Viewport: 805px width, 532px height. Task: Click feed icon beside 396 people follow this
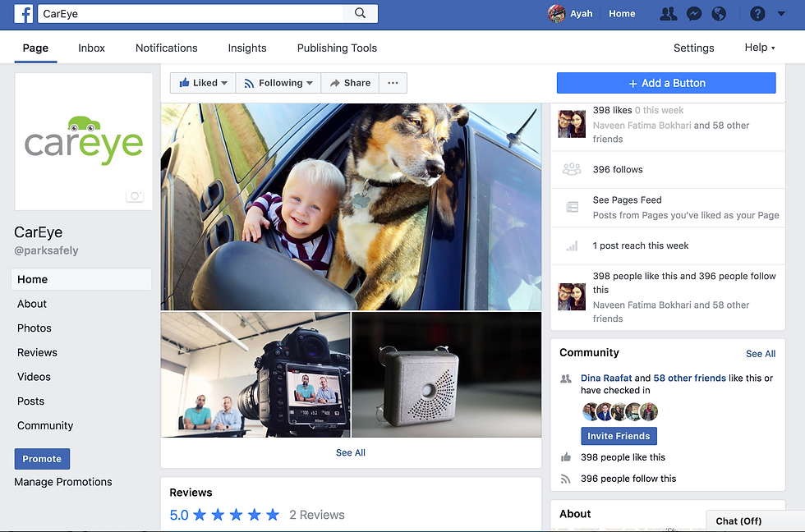point(566,479)
